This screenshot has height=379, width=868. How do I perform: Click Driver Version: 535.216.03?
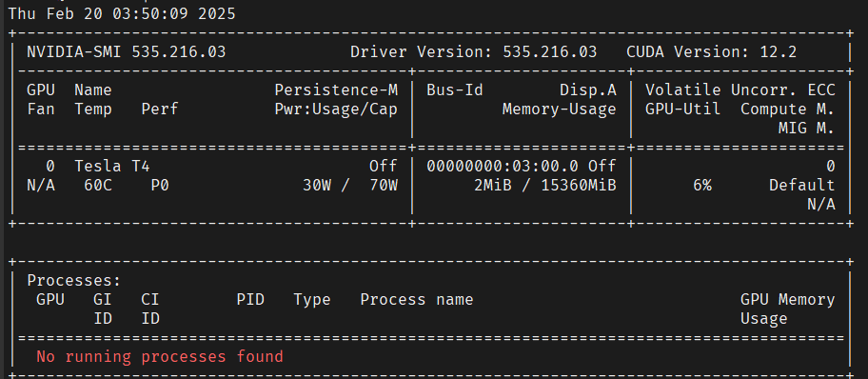point(474,52)
